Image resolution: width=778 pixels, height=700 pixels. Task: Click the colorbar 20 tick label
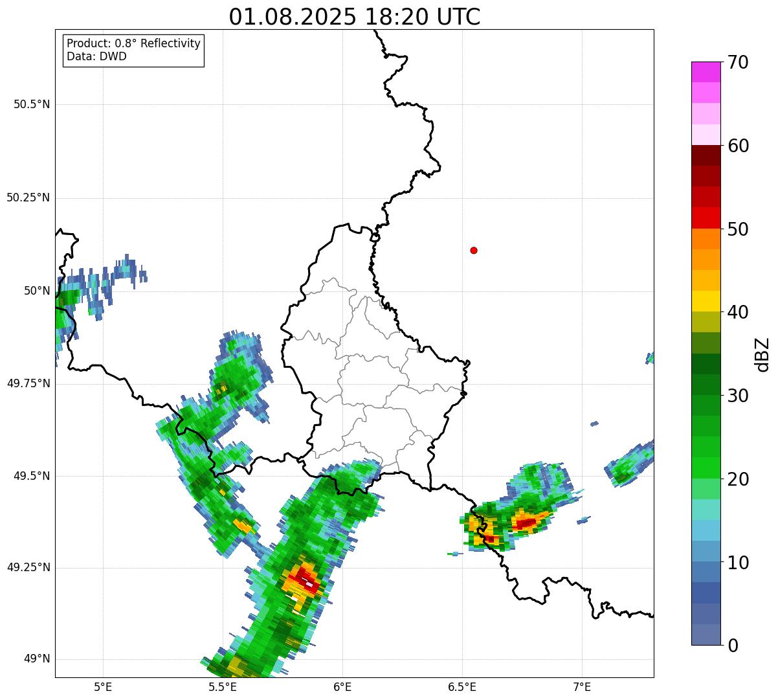point(739,479)
